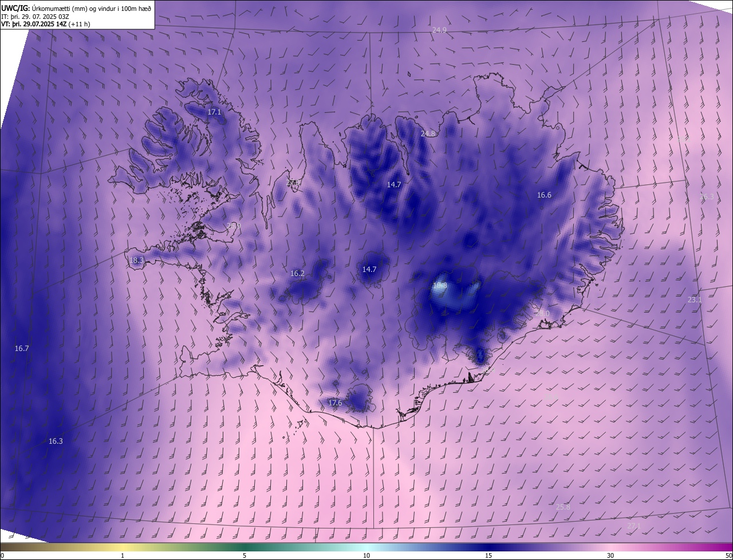Click the 16.7 value over the western sea
733x560 pixels.
pyautogui.click(x=22, y=348)
